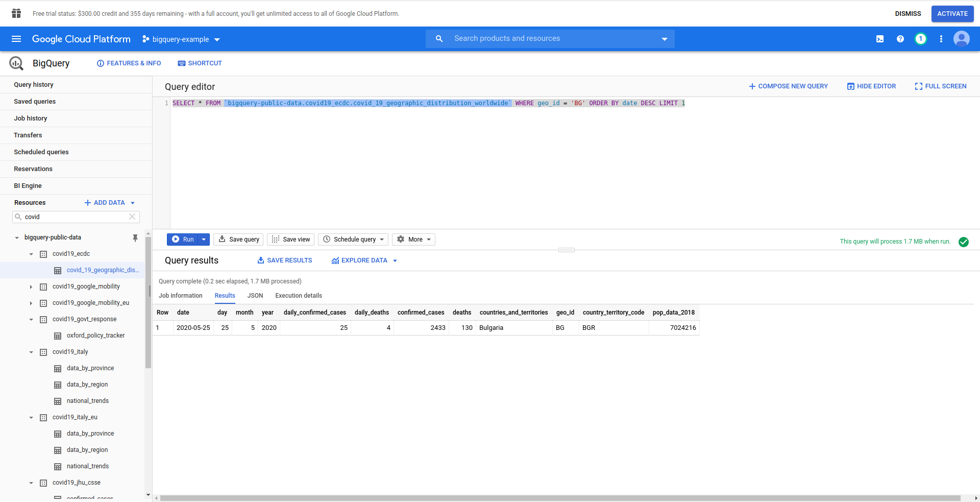Open FEATURES & INFO link

click(129, 63)
